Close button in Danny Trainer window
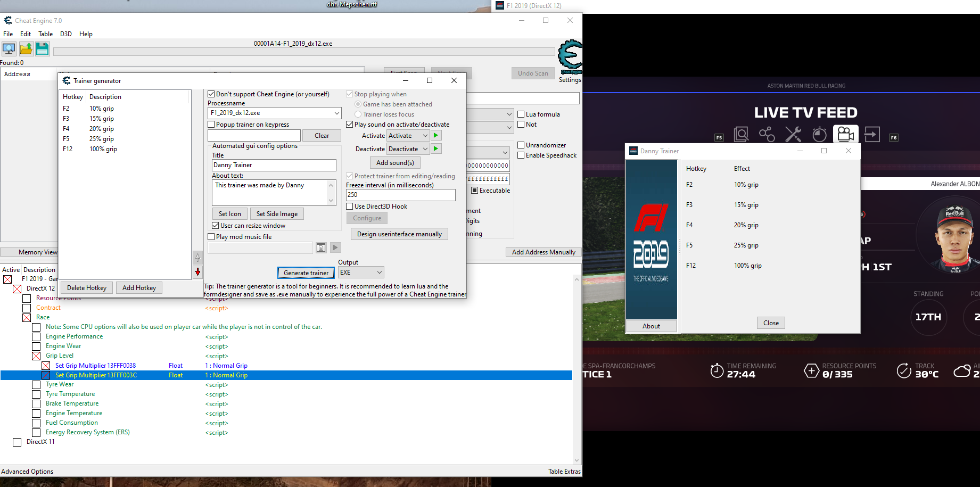The width and height of the screenshot is (980, 487). point(771,323)
